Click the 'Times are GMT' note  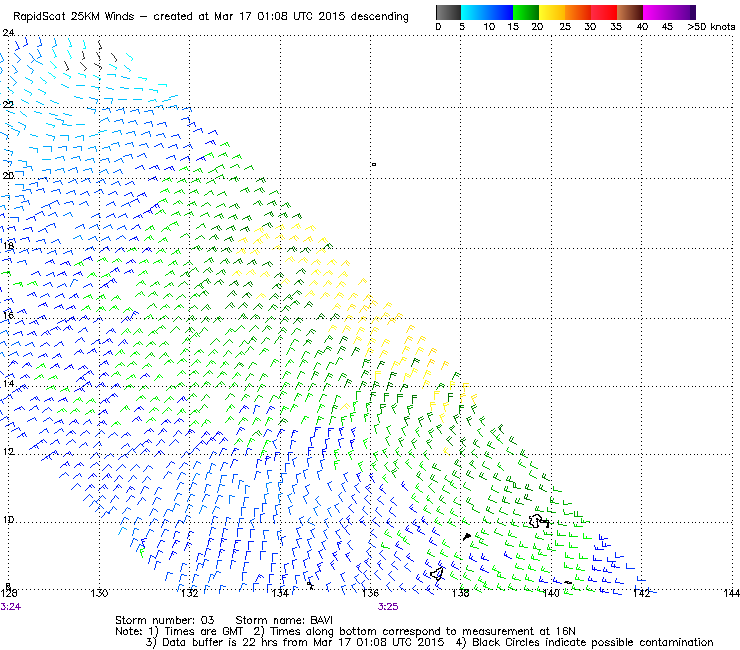(x=197, y=631)
